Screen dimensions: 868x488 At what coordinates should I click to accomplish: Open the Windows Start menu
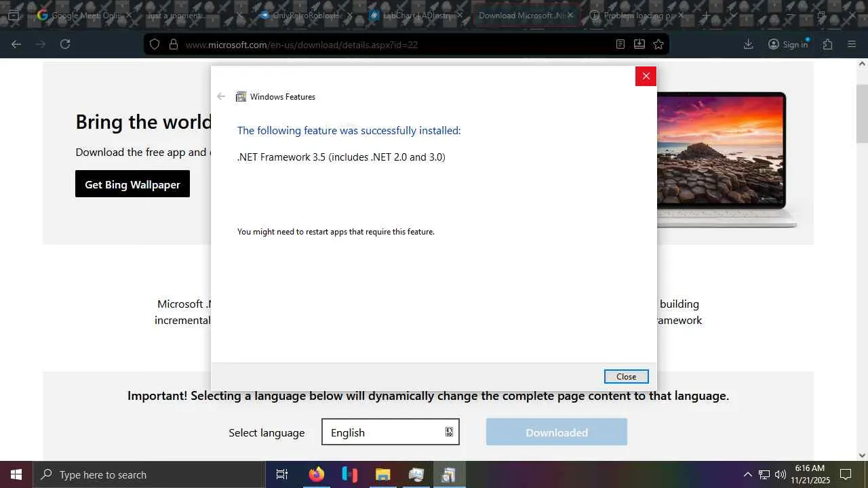tap(16, 474)
